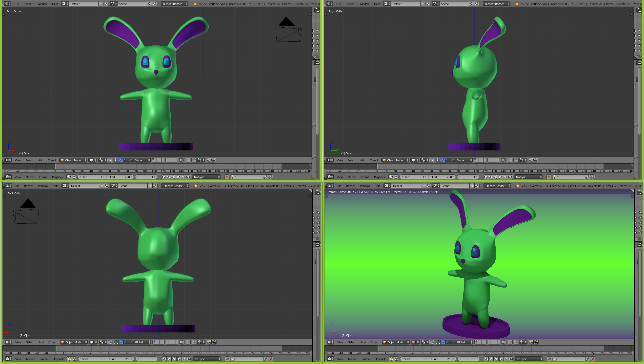Open Object Mode dropdown in Front Ortho window
Image resolution: width=644 pixels, height=364 pixels.
(x=73, y=160)
